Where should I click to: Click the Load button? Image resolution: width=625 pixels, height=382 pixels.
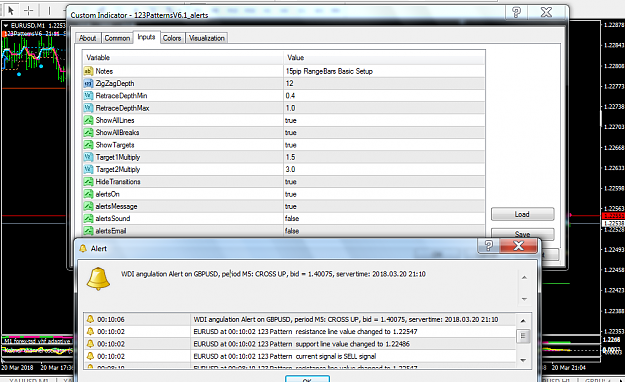[522, 214]
